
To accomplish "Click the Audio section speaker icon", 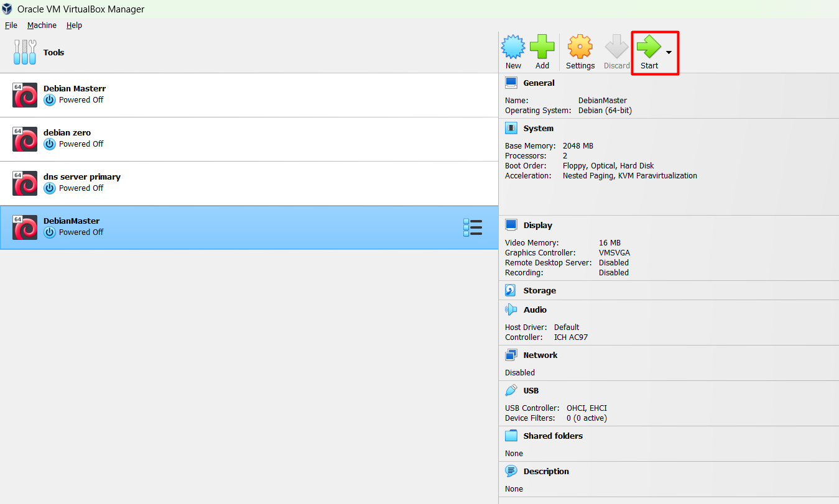I will tap(511, 309).
